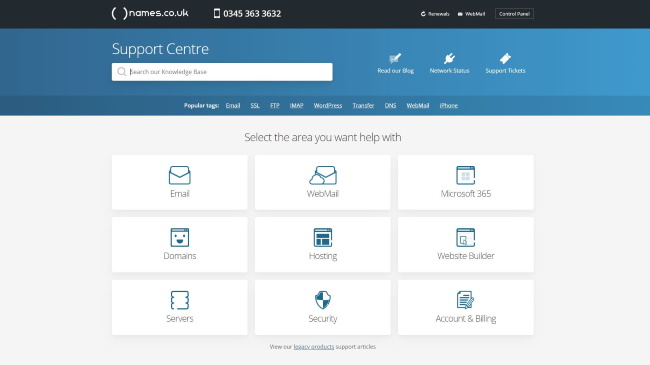Open the Microsoft 365 card label
This screenshot has width=650, height=365.
coord(466,194)
